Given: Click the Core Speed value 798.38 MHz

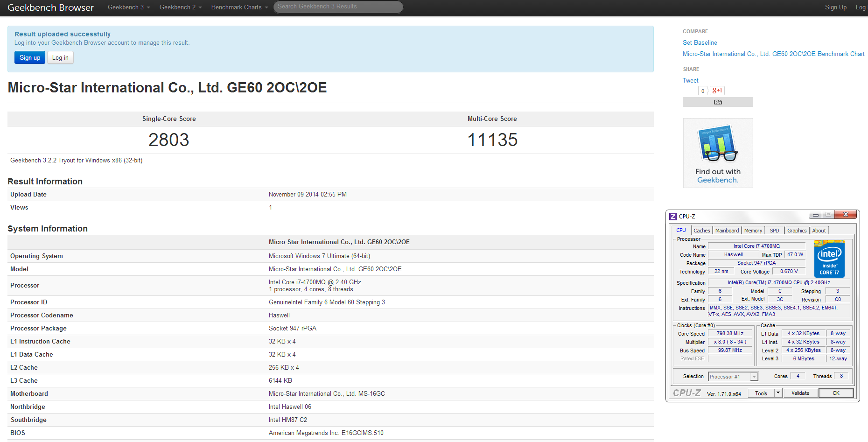Looking at the screenshot, I should point(730,333).
